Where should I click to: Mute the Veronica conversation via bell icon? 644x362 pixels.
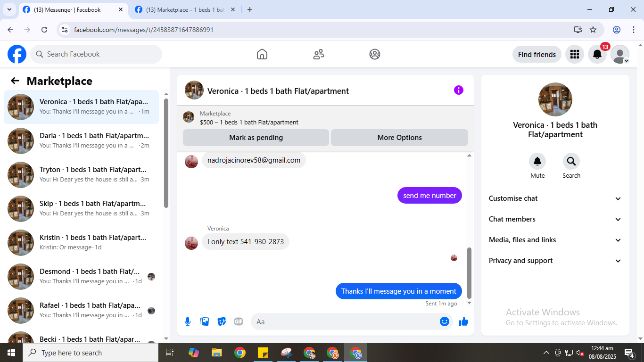click(537, 161)
